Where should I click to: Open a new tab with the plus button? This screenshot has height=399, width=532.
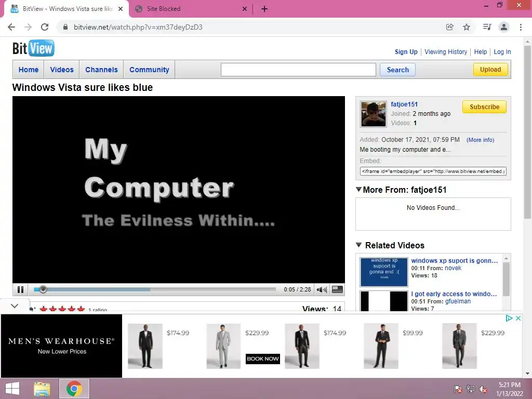(264, 9)
